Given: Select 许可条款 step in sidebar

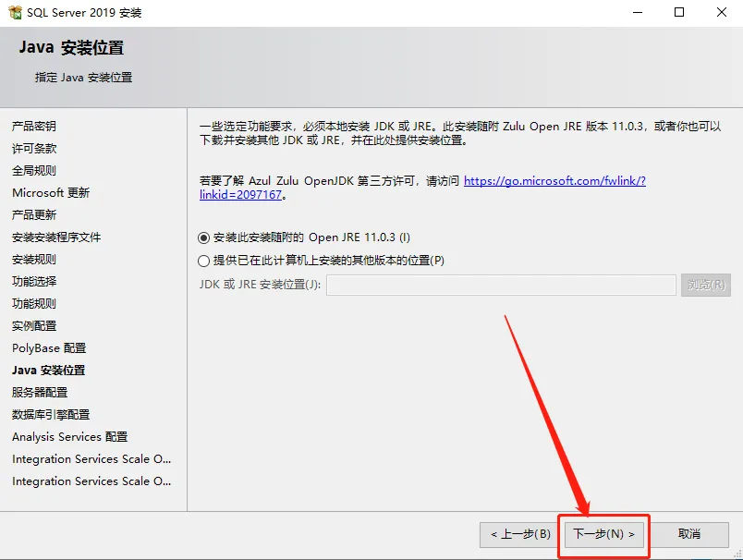Looking at the screenshot, I should pyautogui.click(x=34, y=148).
